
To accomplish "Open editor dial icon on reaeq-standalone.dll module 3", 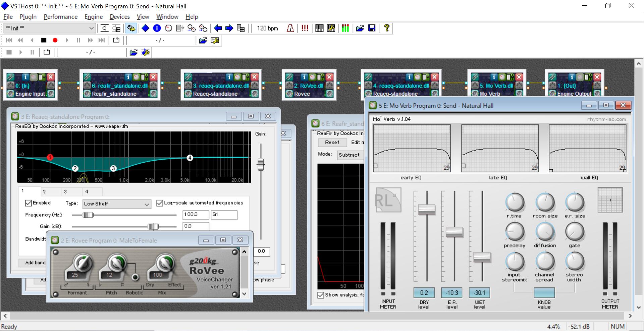I will pyautogui.click(x=237, y=77).
